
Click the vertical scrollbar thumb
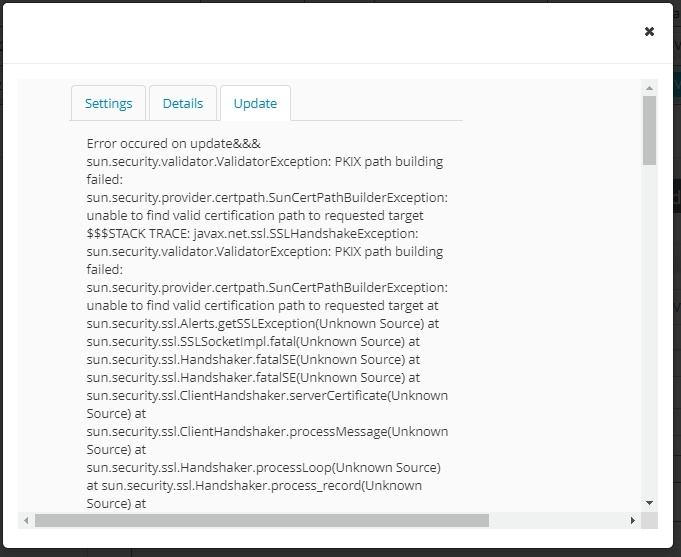(x=649, y=130)
